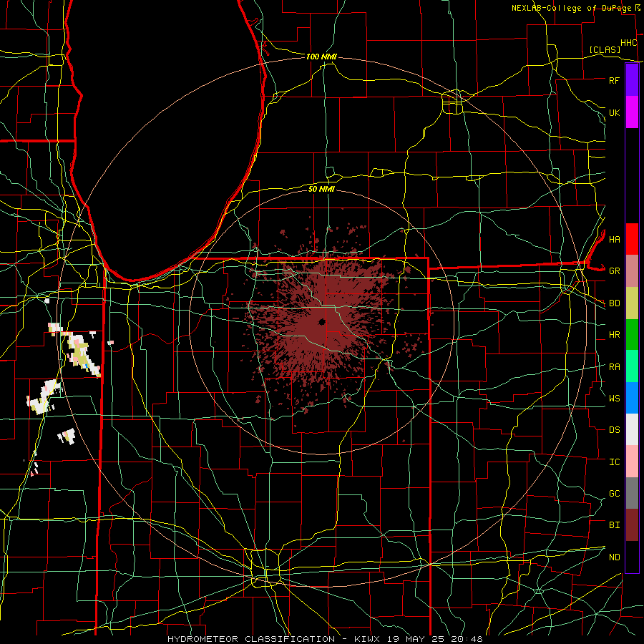Click the HA legend label
Image resolution: width=644 pixels, height=644 pixels.
pyautogui.click(x=614, y=239)
